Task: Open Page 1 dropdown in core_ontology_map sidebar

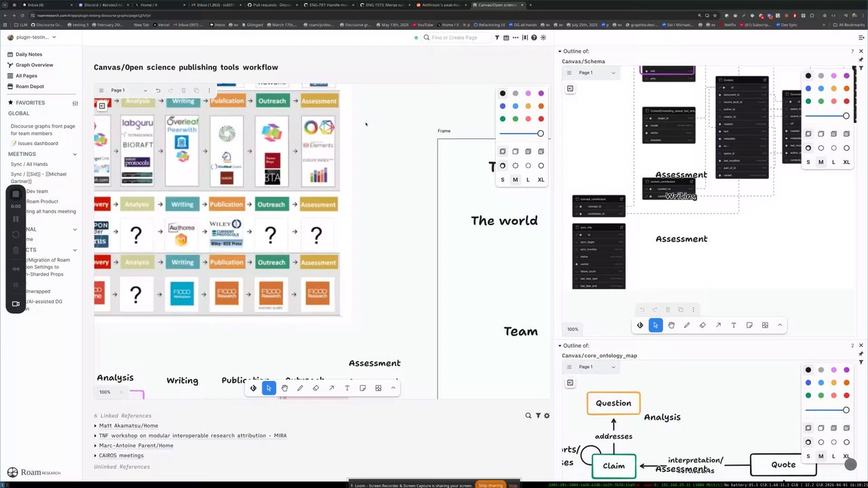Action: click(597, 367)
